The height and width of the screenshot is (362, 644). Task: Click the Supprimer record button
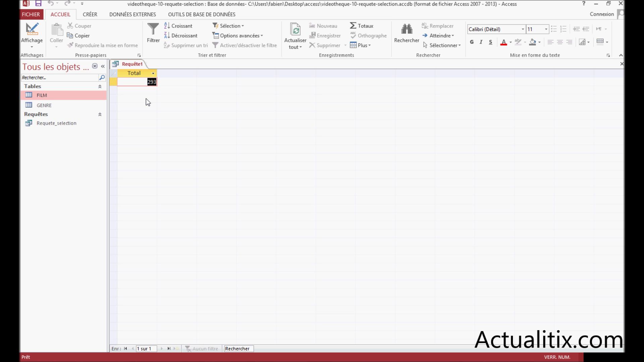pos(325,45)
